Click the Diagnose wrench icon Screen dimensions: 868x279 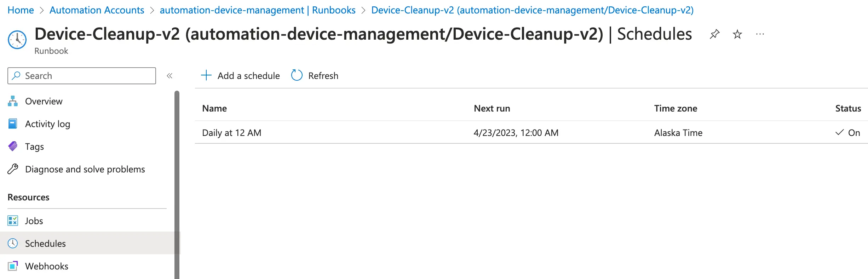point(13,169)
